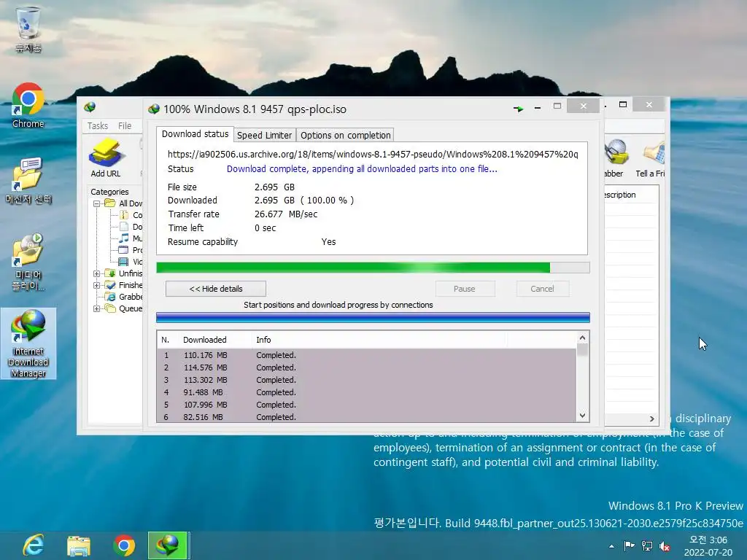Select the Grabber projects tree item
This screenshot has height=560, width=747.
click(124, 297)
